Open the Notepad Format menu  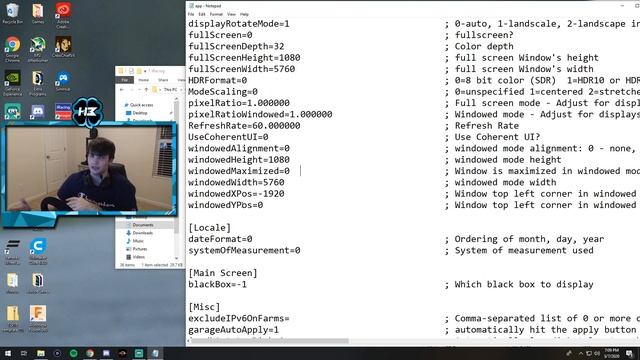pos(216,14)
